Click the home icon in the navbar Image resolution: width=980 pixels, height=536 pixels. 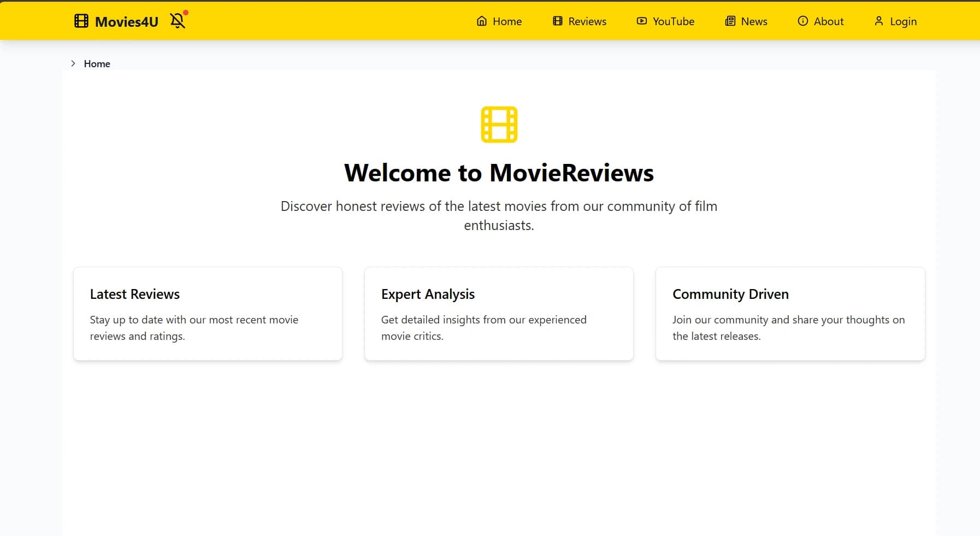pyautogui.click(x=481, y=21)
